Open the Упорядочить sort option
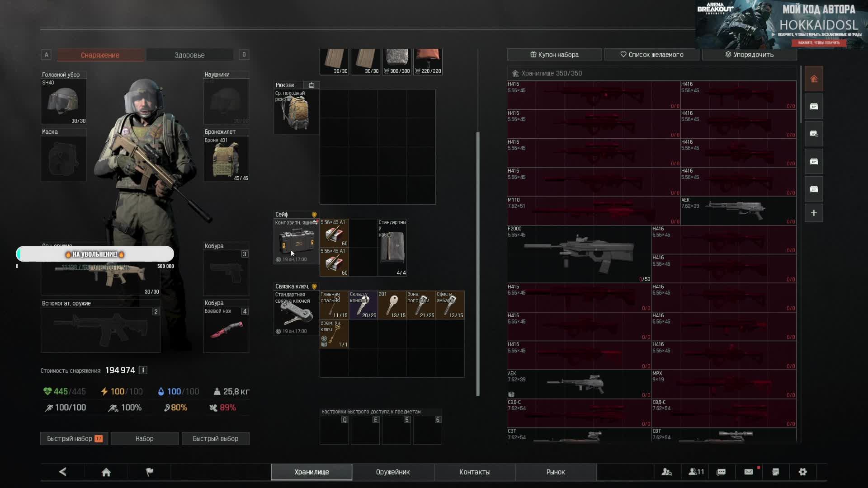 pos(749,55)
